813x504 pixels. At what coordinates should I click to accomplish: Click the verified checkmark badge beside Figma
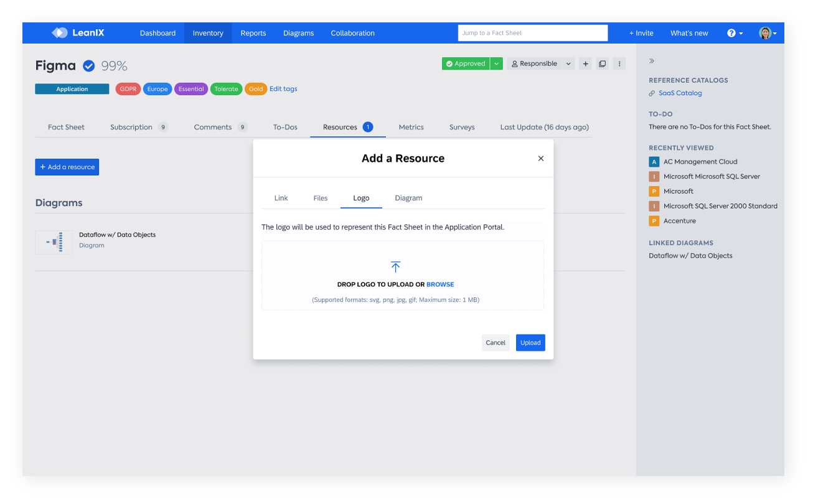click(x=89, y=66)
